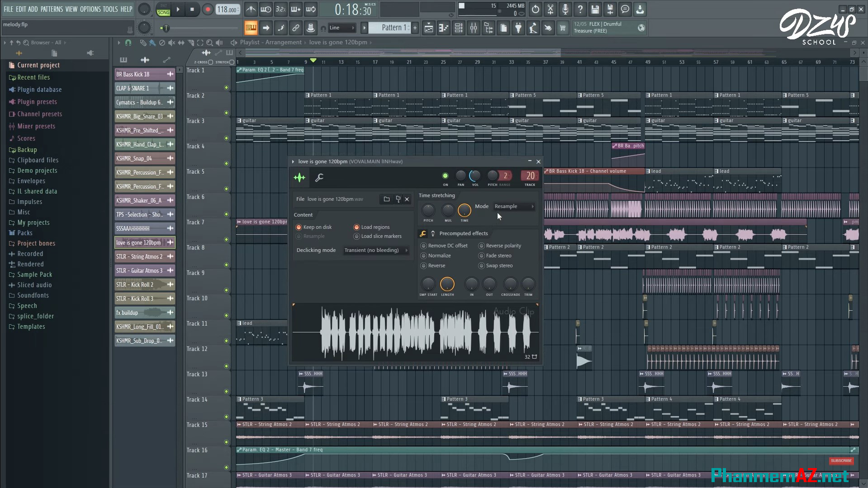Open the Piano roll view

tap(443, 28)
